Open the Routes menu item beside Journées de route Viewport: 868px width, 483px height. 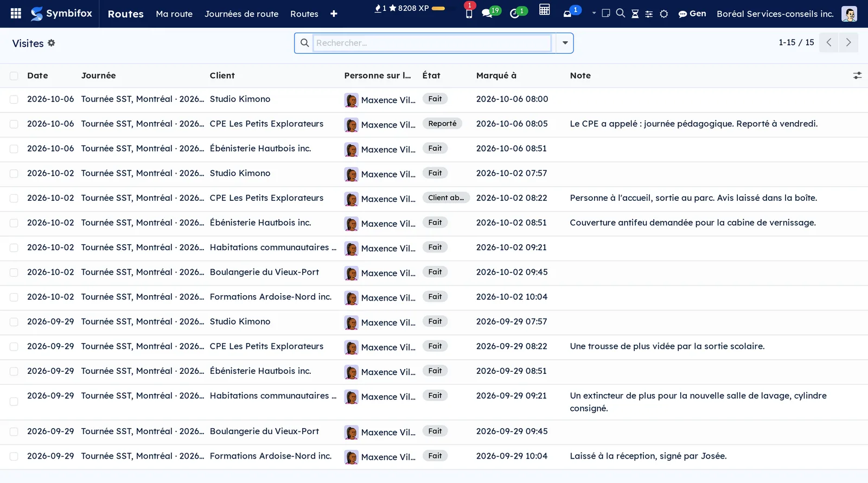(x=304, y=14)
